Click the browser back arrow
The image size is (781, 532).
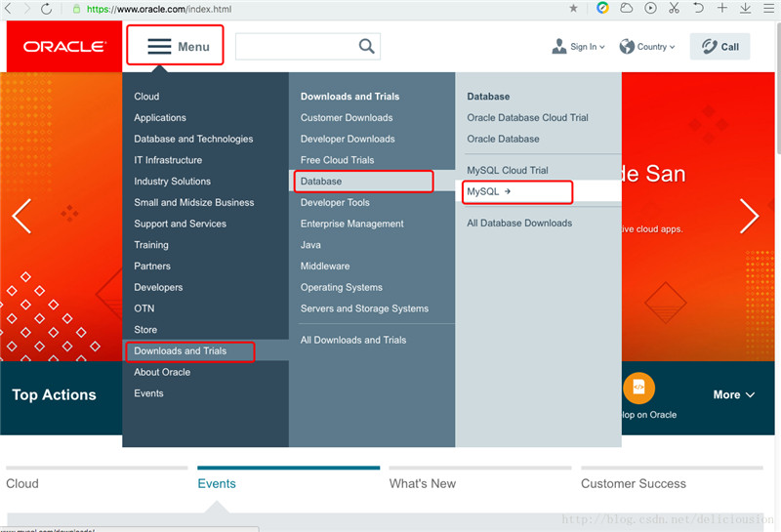point(8,9)
